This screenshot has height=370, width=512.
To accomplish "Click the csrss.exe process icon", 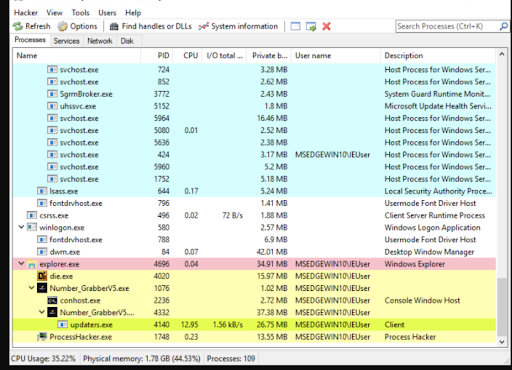I will coord(32,215).
